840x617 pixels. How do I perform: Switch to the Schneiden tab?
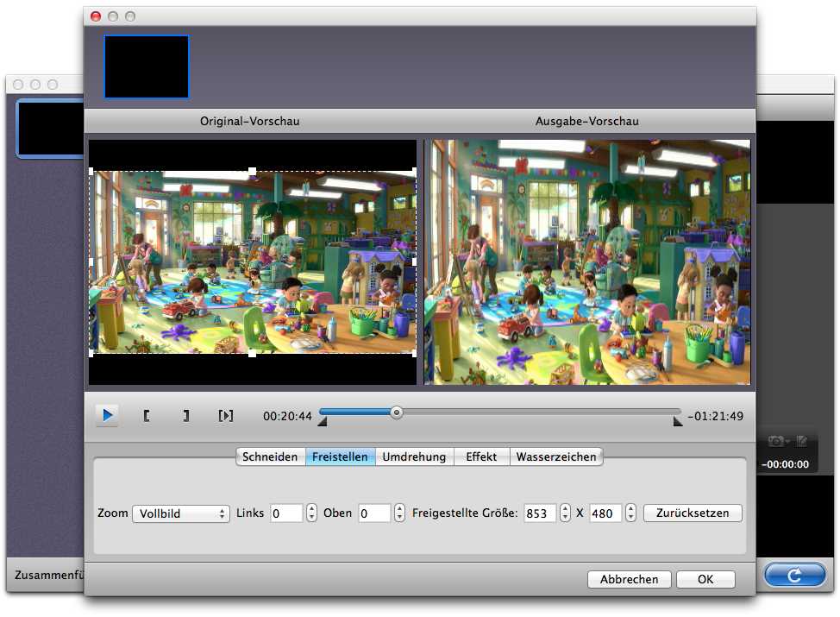coord(270,457)
